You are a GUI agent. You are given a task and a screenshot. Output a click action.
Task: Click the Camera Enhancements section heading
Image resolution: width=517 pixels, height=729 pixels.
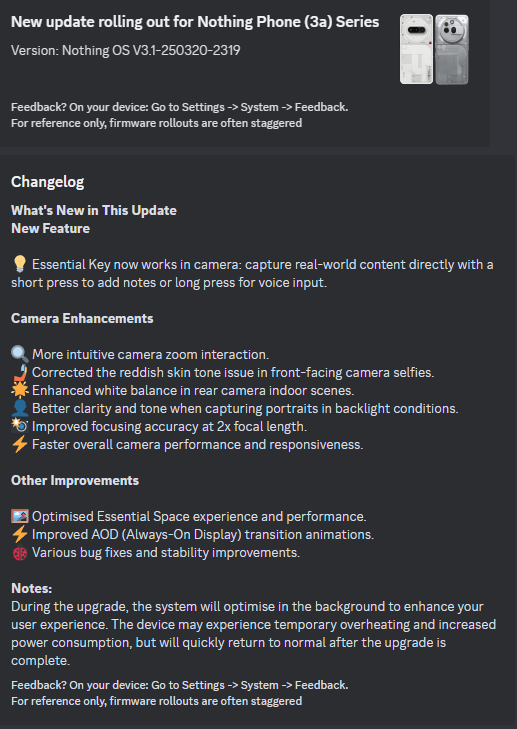82,318
